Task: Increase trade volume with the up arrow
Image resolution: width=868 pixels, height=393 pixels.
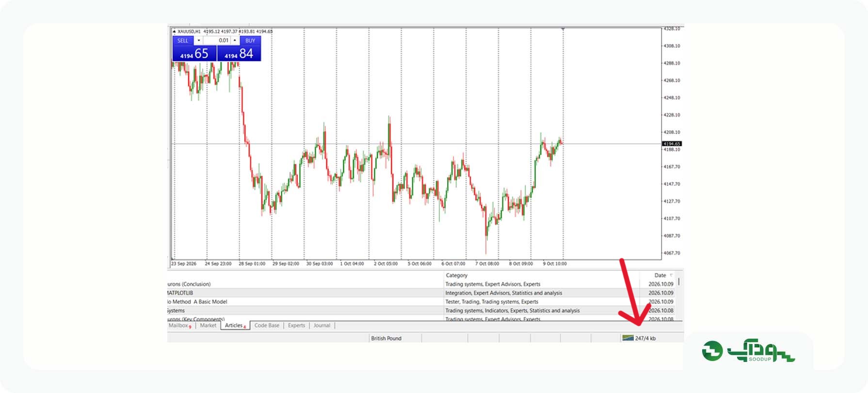Action: point(235,41)
